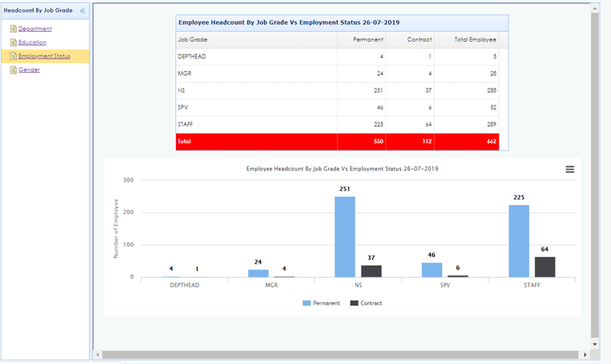
Task: Toggle Contract series in chart legend
Action: (366, 303)
